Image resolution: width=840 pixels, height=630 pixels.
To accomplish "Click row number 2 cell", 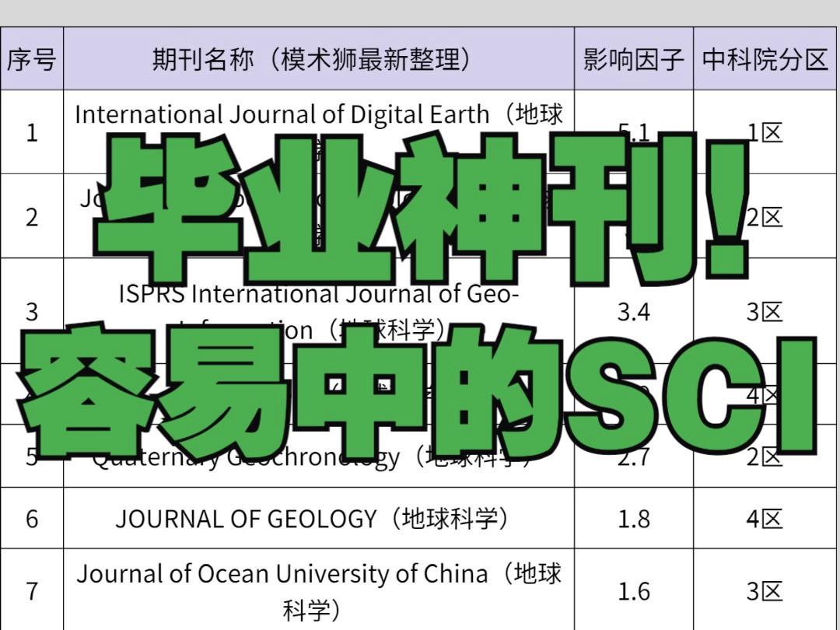I will [x=32, y=216].
